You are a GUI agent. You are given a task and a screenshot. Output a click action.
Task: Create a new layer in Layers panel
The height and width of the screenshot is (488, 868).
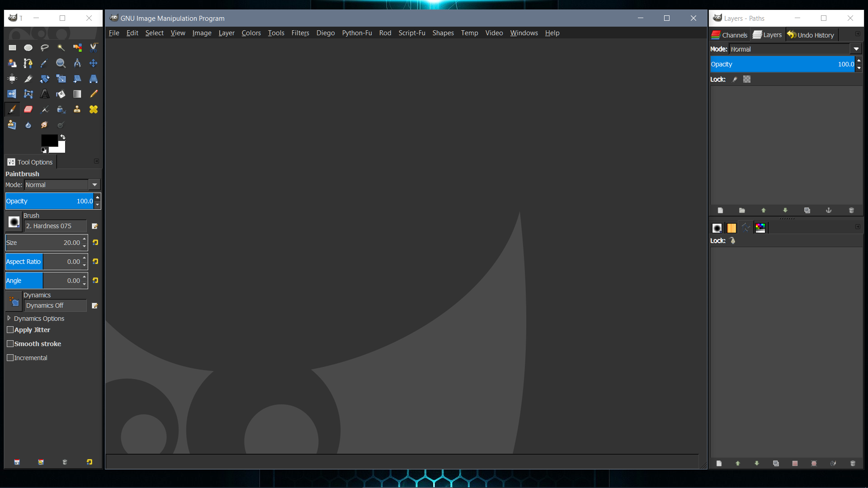point(720,210)
